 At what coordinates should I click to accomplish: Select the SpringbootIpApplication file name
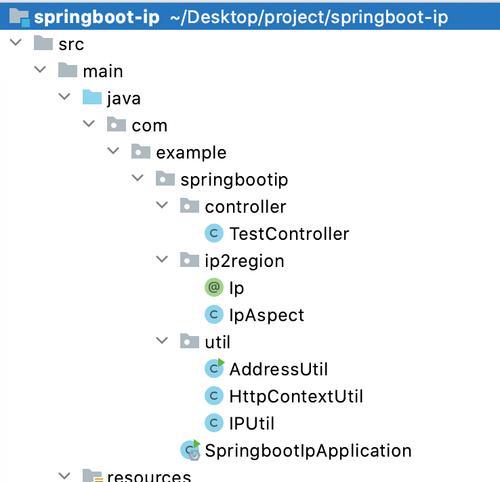[x=308, y=451]
